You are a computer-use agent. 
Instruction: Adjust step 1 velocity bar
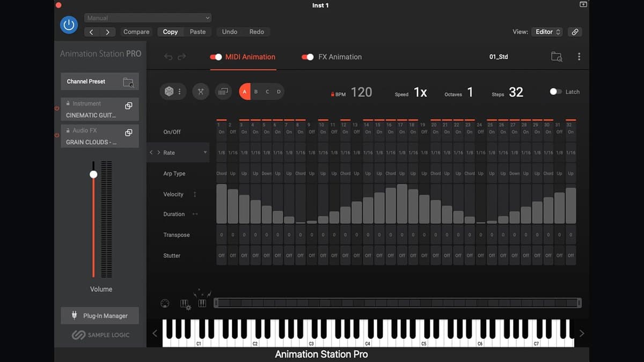tap(222, 204)
